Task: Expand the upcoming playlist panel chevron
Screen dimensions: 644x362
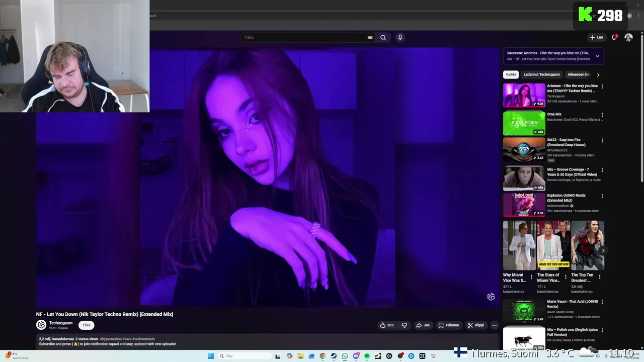Action: point(597,56)
